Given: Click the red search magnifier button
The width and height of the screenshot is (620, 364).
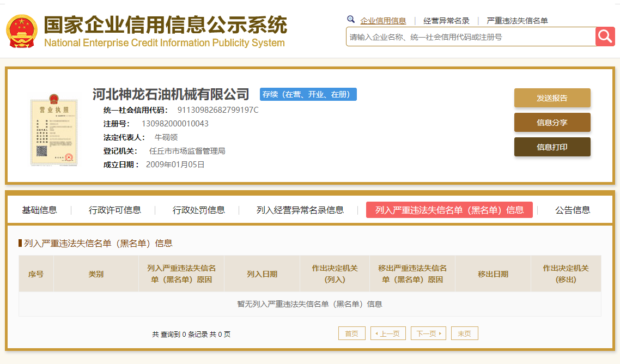Looking at the screenshot, I should (x=605, y=37).
